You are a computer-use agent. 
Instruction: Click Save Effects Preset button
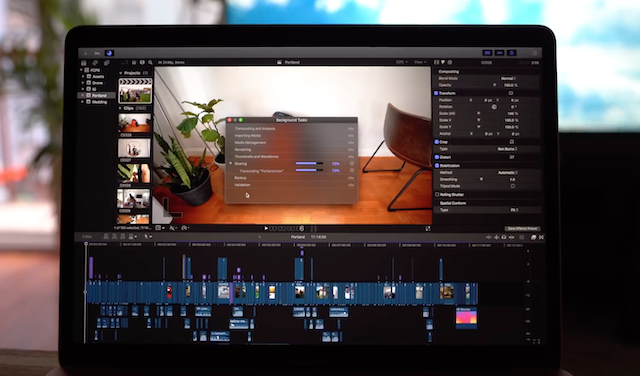click(x=522, y=229)
